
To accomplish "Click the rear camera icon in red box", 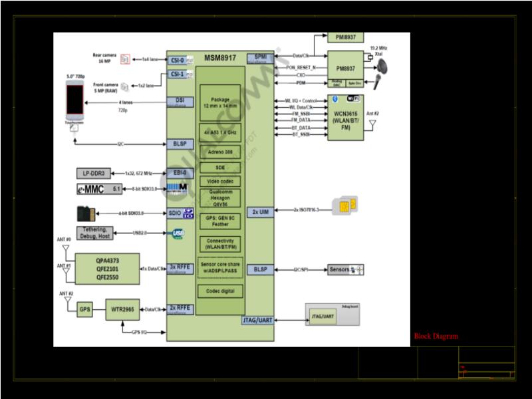I will click(125, 59).
